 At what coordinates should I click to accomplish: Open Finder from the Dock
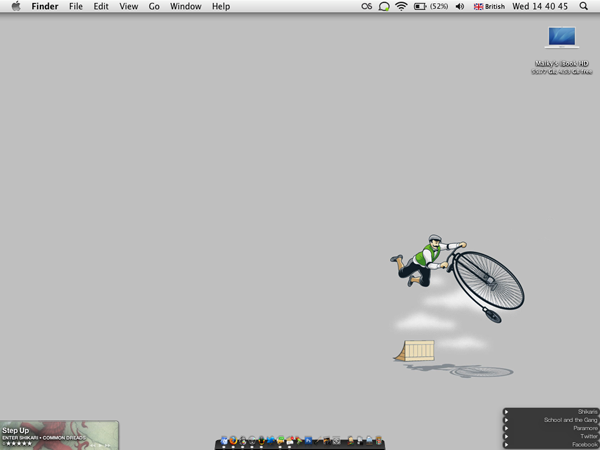click(x=224, y=440)
